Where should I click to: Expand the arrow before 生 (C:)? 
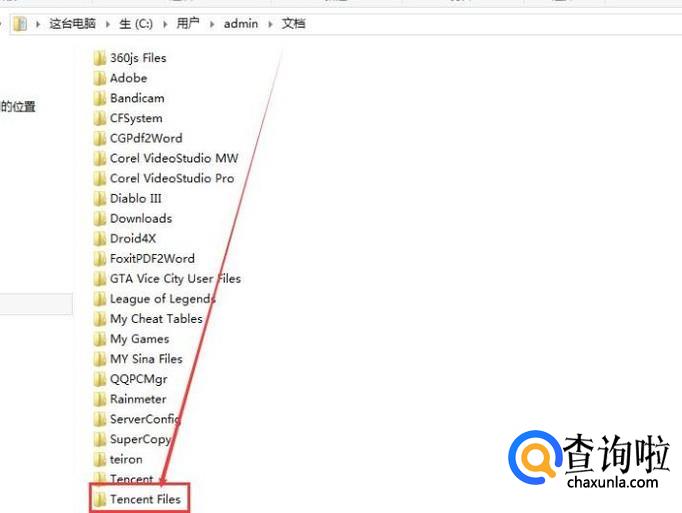pyautogui.click(x=108, y=24)
